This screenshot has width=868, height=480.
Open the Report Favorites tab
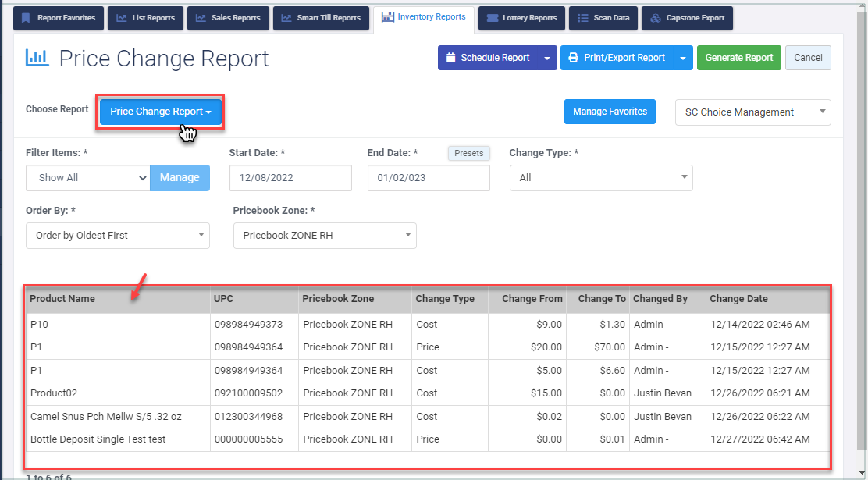58,18
